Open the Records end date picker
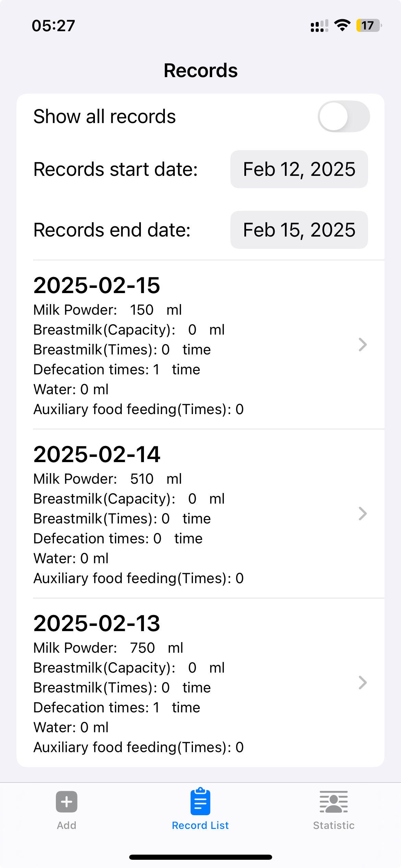Image resolution: width=401 pixels, height=868 pixels. click(299, 230)
